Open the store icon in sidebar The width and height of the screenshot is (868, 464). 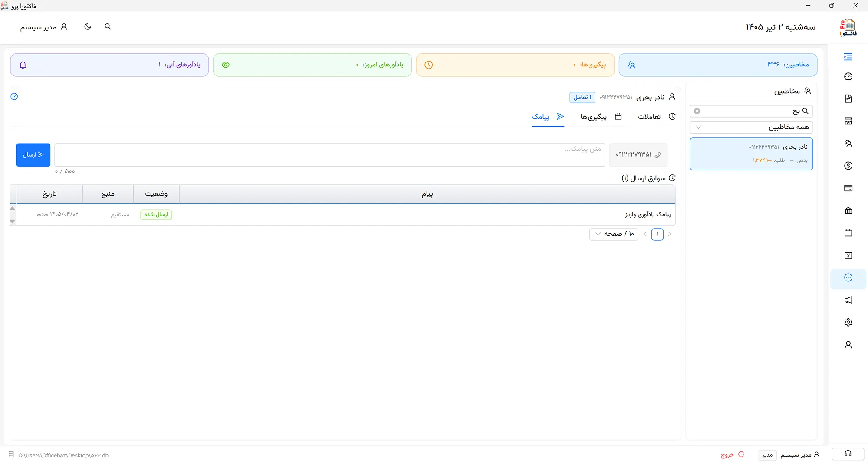click(x=848, y=121)
